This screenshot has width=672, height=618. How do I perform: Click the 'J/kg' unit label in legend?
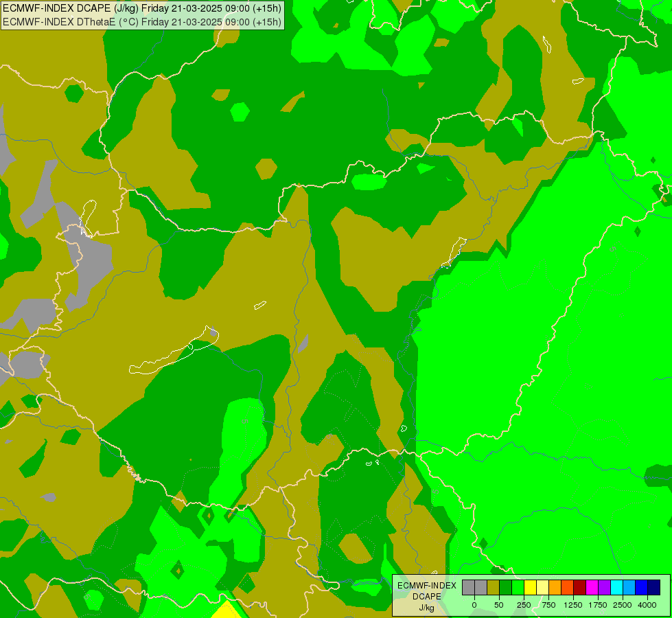point(426,608)
